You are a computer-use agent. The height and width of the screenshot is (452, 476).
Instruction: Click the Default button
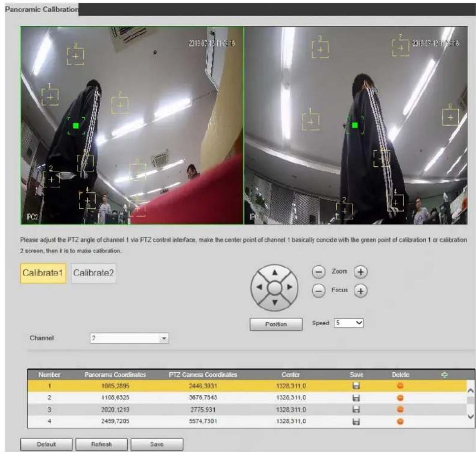[46, 444]
